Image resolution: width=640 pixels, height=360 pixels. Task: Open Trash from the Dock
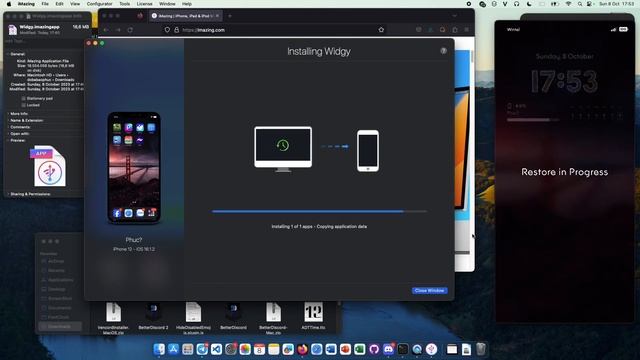click(x=481, y=349)
